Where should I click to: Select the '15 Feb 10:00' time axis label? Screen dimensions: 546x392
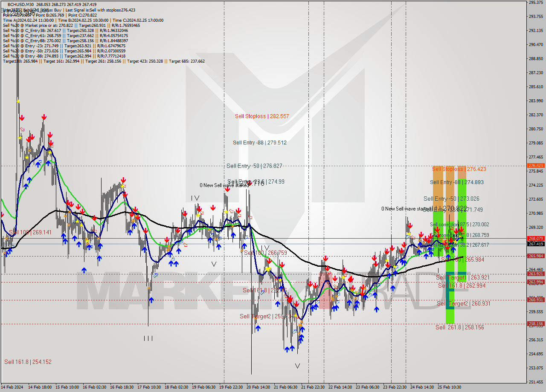pos(67,387)
